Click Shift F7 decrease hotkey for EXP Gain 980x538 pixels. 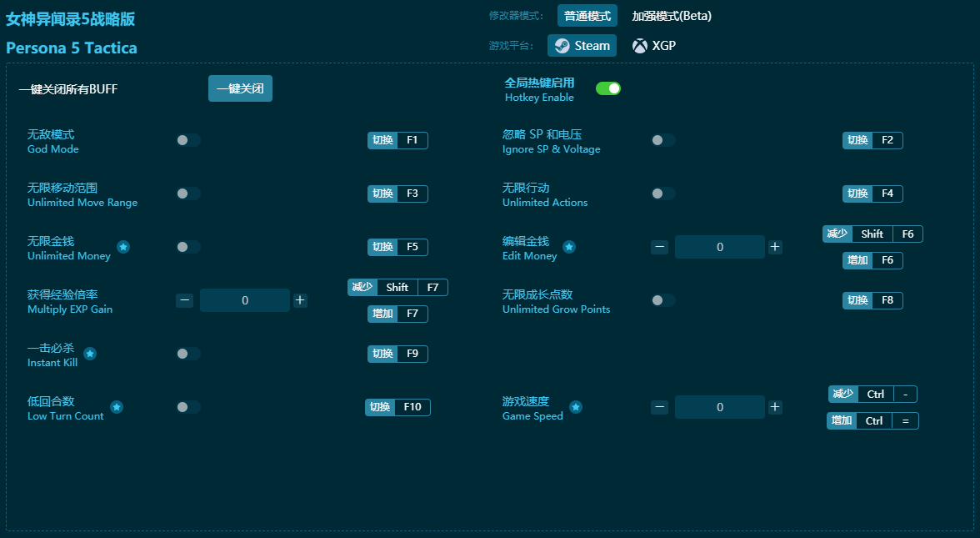pyautogui.click(x=397, y=287)
